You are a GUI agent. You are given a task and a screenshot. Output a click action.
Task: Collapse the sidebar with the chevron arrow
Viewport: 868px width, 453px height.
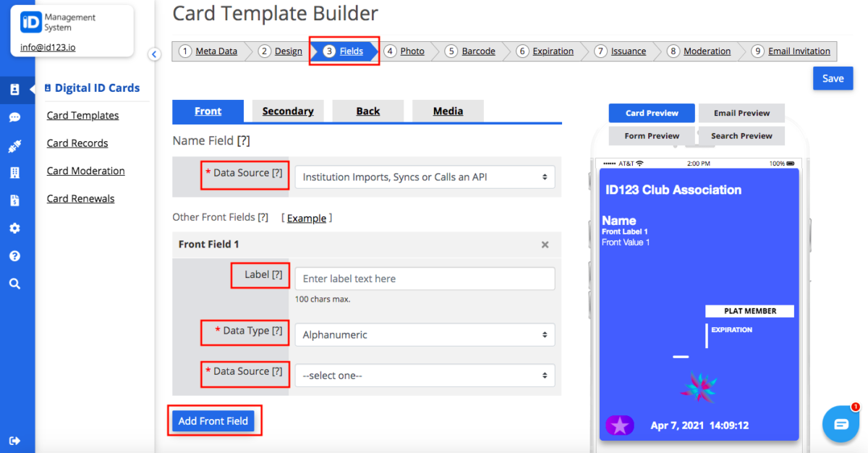point(154,54)
